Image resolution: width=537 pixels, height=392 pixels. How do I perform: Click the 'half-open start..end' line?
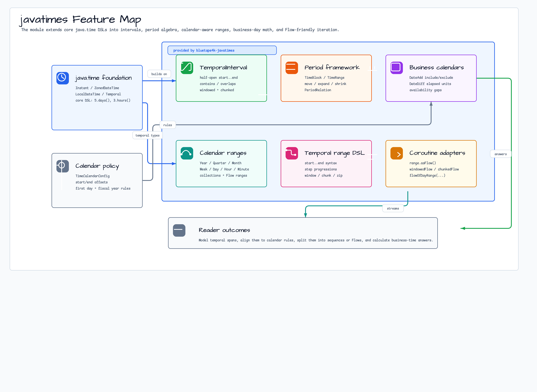point(219,78)
